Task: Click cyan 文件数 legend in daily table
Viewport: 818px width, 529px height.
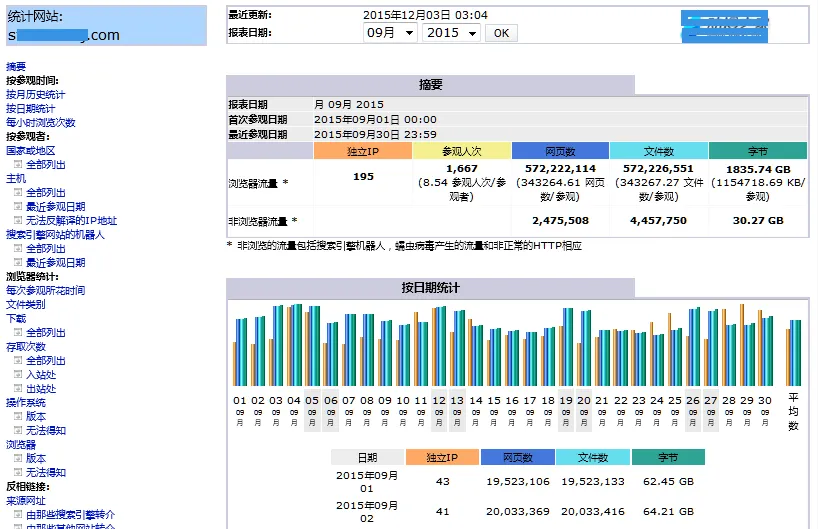Action: 593,457
